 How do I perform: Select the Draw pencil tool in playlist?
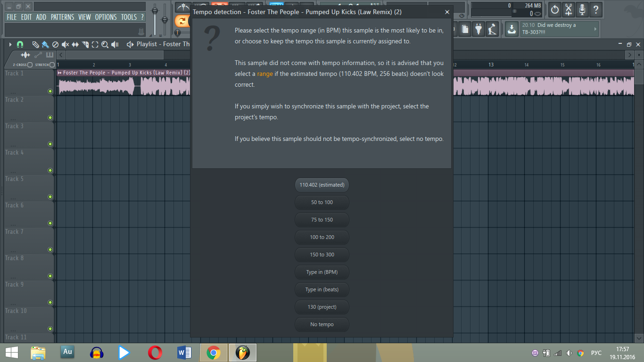click(35, 44)
